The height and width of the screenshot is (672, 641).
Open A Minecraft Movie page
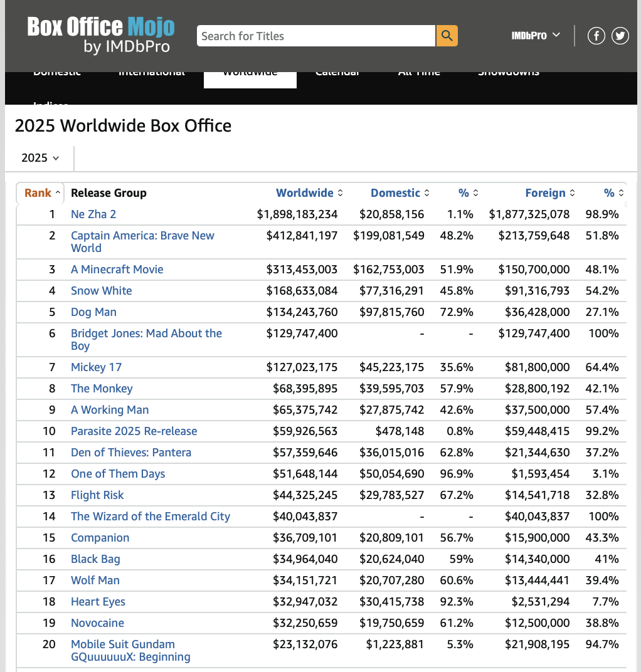[117, 270]
